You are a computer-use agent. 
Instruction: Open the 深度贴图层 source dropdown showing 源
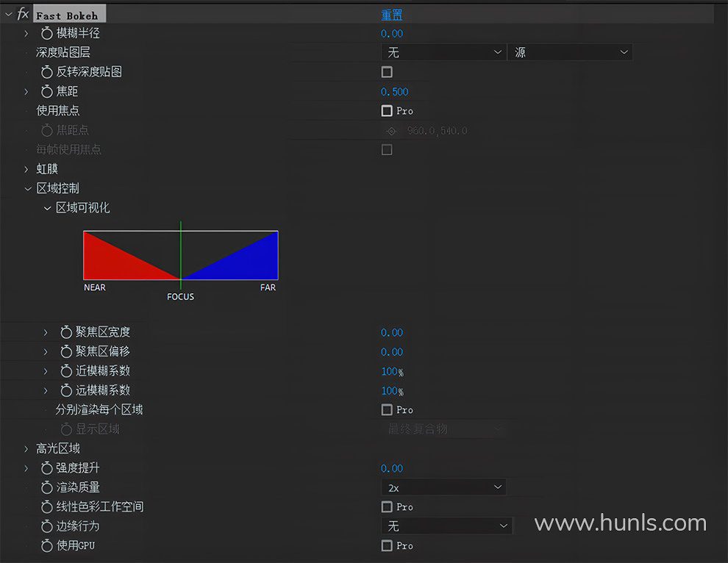[570, 52]
